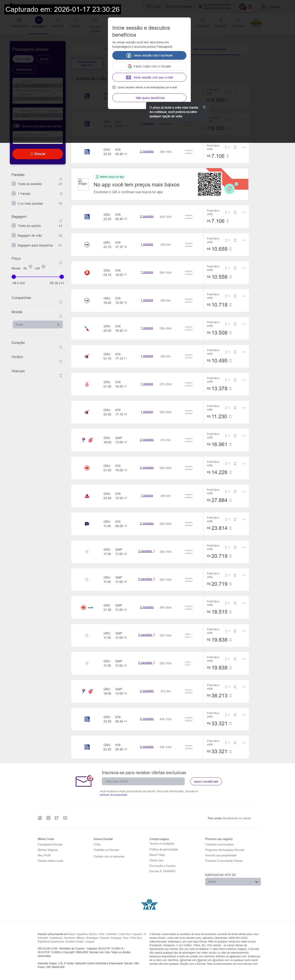The width and height of the screenshot is (295, 980).
Task: Click the 'Insira seu e-mail' newsletter field
Action: click(x=143, y=781)
